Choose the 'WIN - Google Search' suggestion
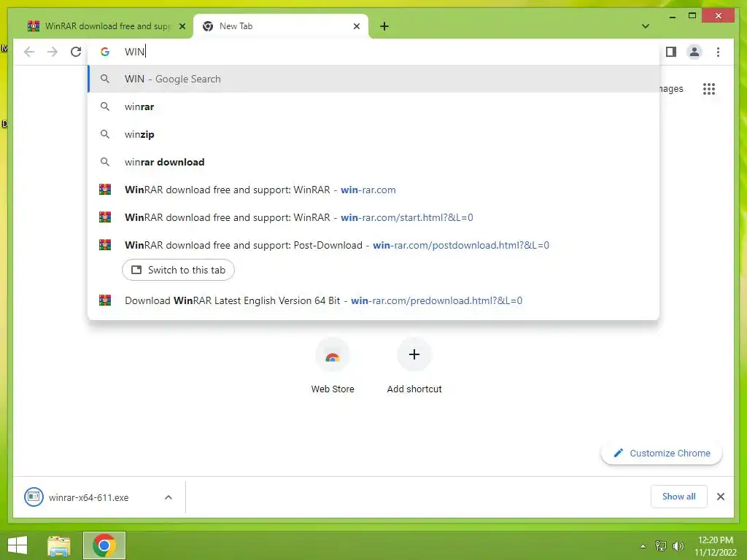 tap(373, 79)
